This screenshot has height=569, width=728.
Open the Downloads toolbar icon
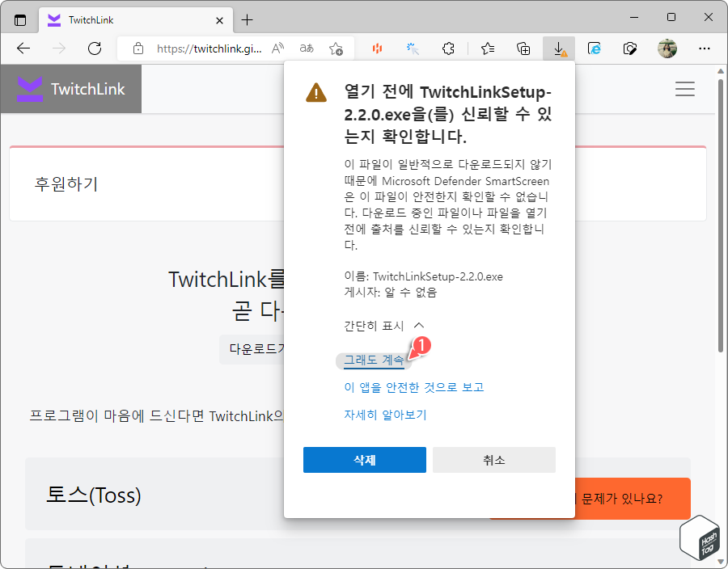point(558,48)
